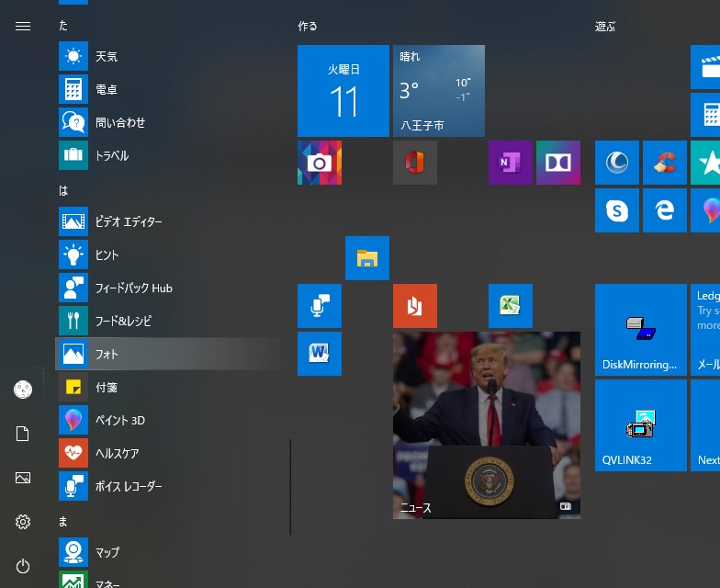This screenshot has width=720, height=588.
Task: Open 問い合わせ help app
Action: [170, 122]
